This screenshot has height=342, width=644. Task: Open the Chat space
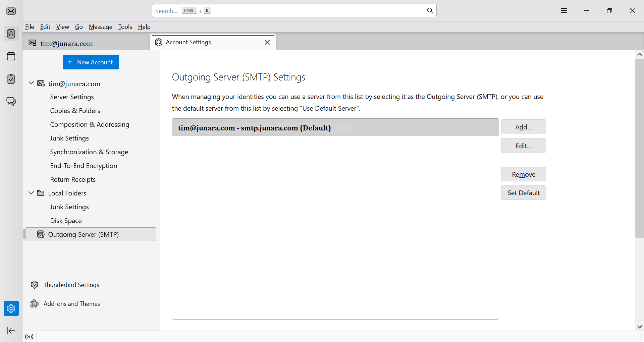click(x=11, y=101)
